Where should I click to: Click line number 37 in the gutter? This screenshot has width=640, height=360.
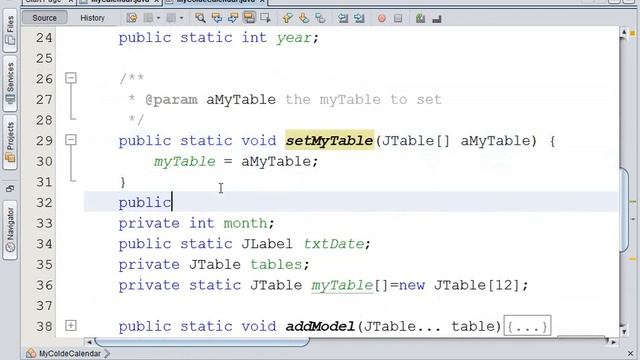click(44, 306)
